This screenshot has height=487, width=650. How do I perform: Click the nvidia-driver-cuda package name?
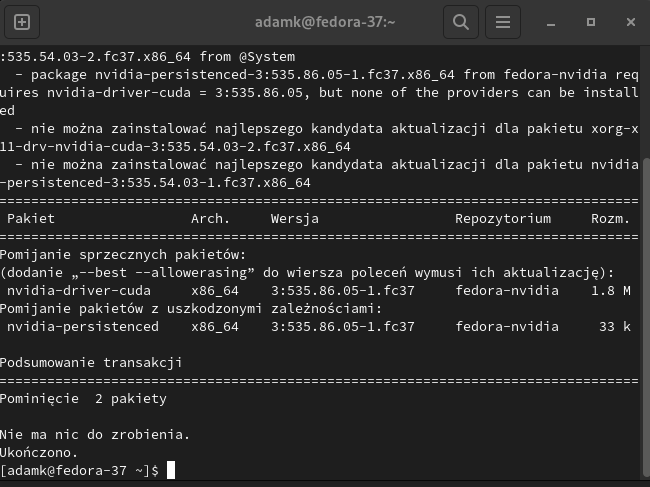[79, 291]
